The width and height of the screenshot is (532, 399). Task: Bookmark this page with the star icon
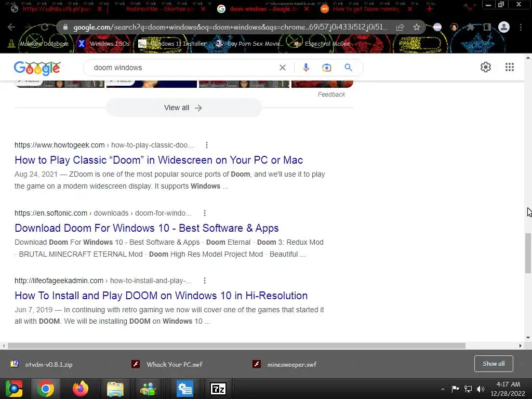(417, 28)
